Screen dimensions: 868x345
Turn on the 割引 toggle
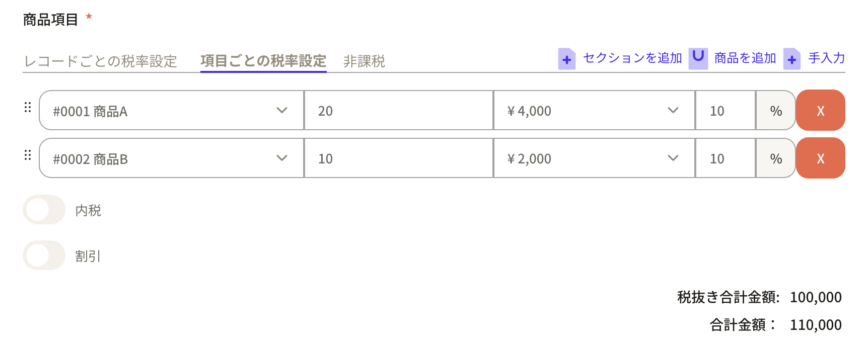pos(44,255)
